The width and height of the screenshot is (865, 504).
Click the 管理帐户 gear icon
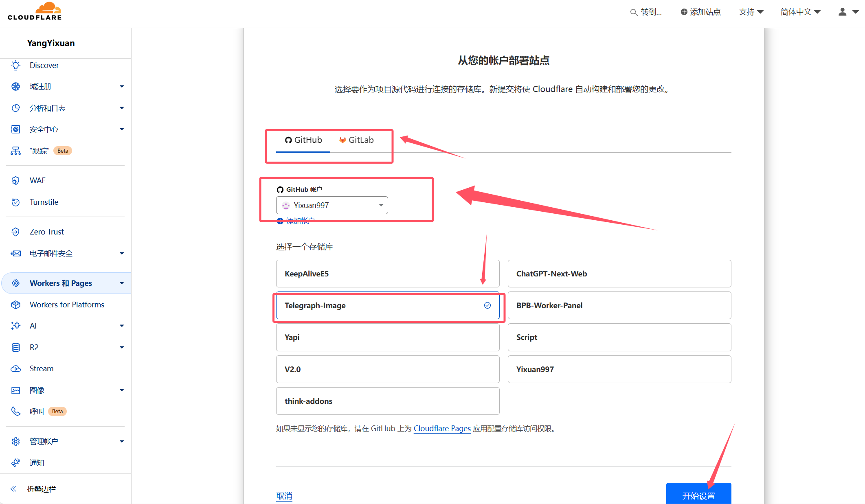click(x=15, y=441)
